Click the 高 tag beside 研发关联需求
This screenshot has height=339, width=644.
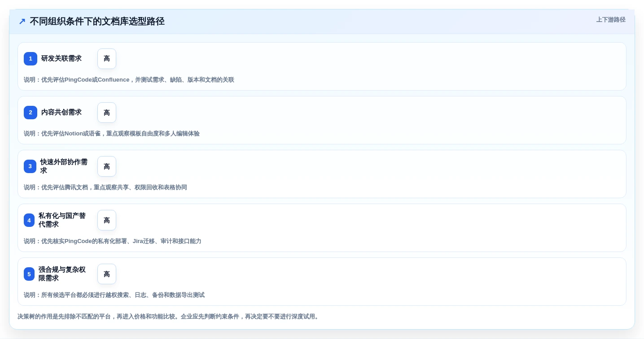[107, 59]
